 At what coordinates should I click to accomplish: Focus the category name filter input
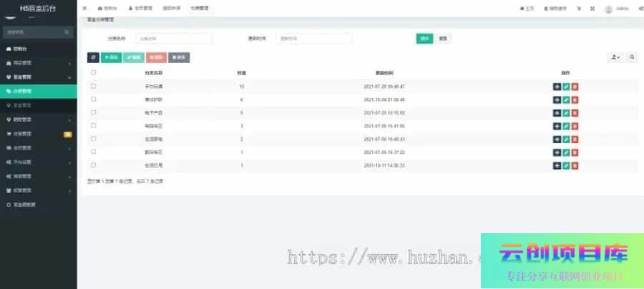[x=173, y=39]
